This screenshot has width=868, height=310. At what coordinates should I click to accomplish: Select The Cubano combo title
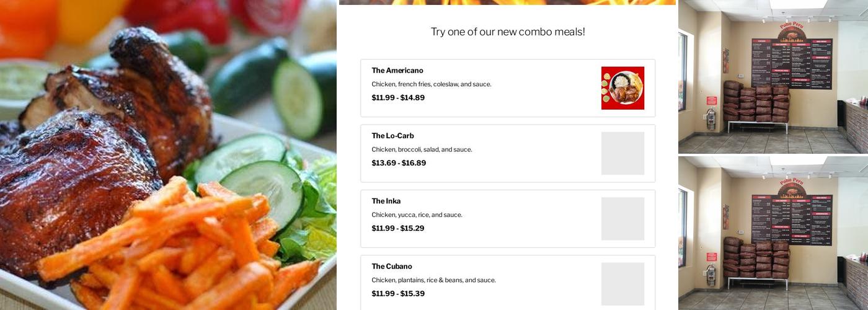click(392, 267)
